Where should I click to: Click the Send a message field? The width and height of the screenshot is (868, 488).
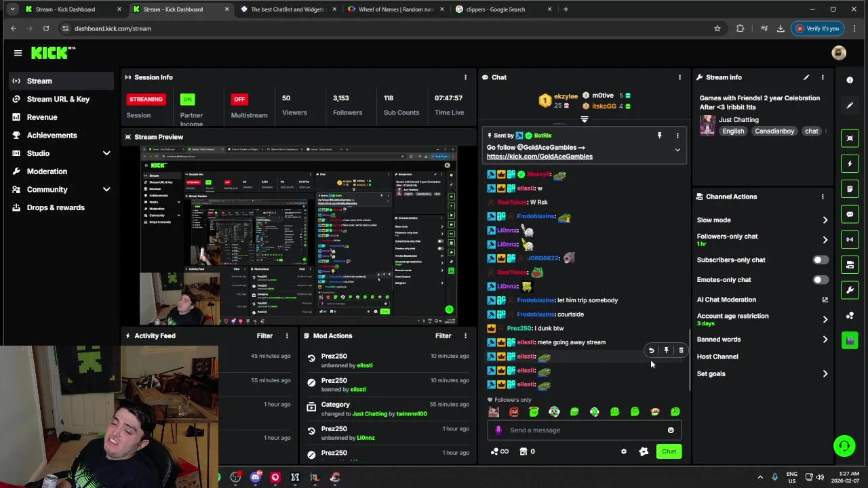click(x=584, y=430)
